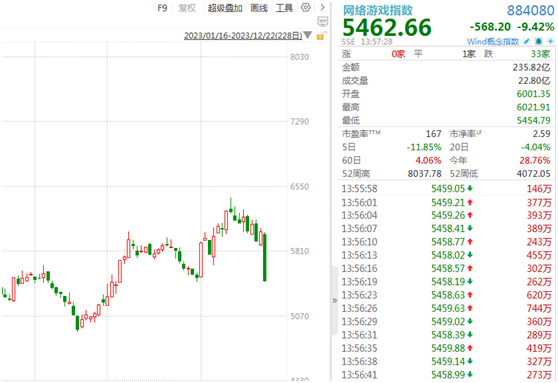Image resolution: width=558 pixels, height=383 pixels.
Task: Click the 0家 advancers count
Action: [398, 54]
